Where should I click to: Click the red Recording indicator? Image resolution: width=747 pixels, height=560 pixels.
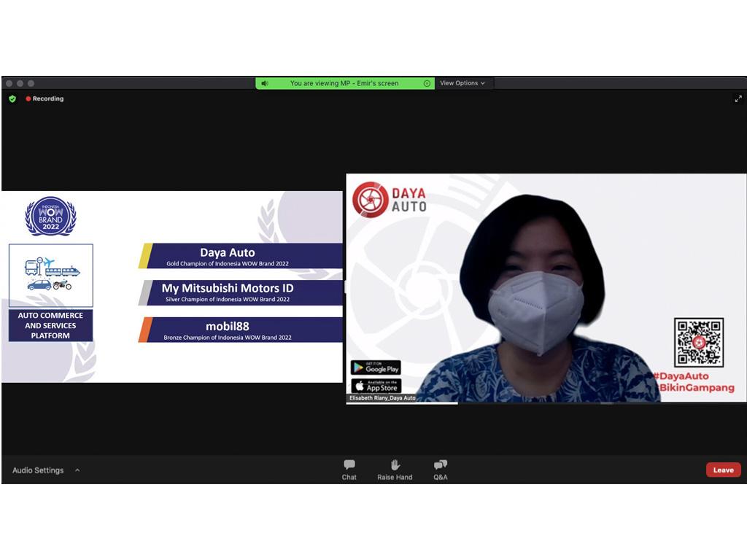pyautogui.click(x=44, y=98)
